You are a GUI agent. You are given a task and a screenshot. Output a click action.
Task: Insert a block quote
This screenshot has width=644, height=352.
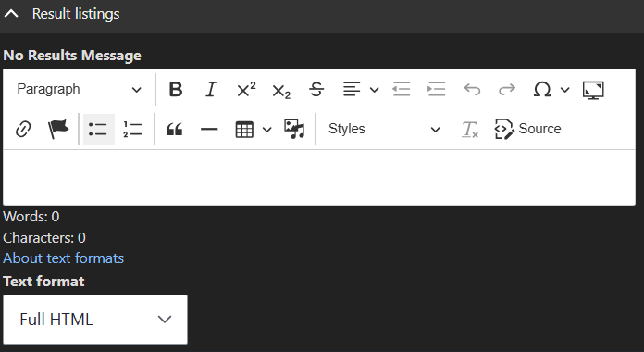[175, 129]
